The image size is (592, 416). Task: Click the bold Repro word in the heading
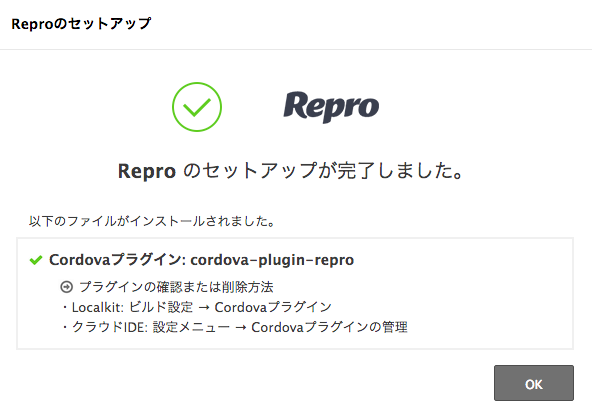pyautogui.click(x=146, y=171)
